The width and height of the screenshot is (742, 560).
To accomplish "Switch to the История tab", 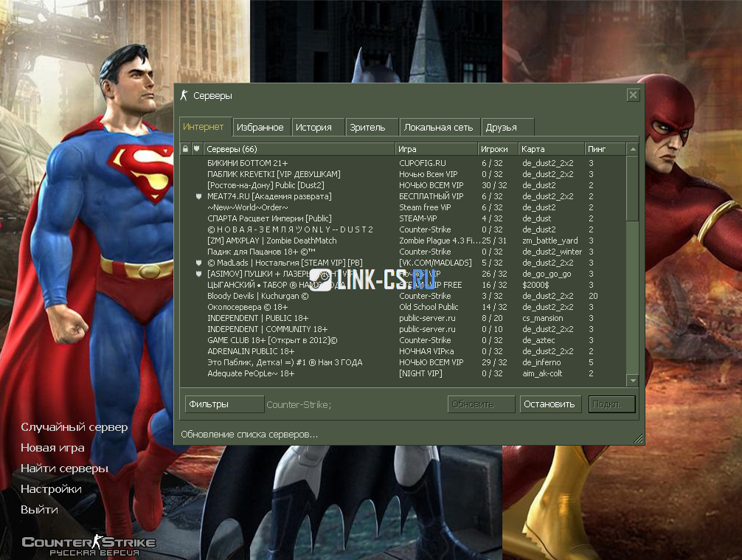I will (x=313, y=127).
